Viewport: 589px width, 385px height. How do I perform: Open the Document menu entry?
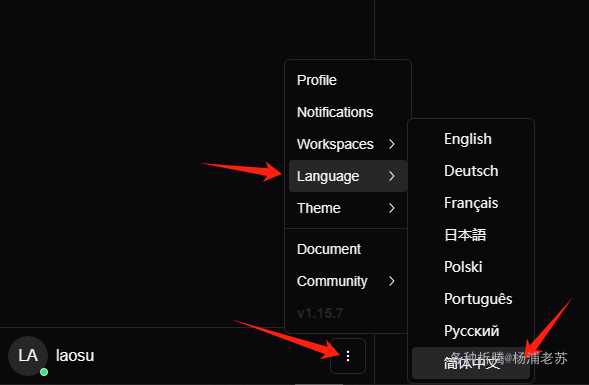pos(348,249)
